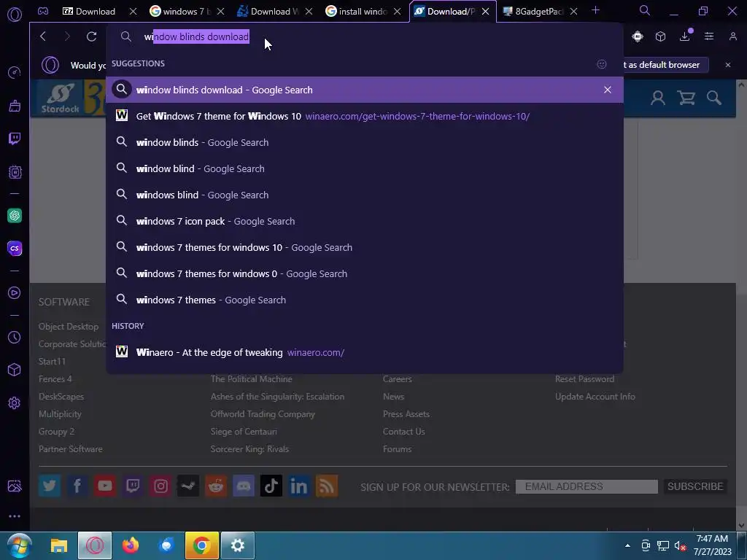Open the extensions cube toolbar icon

click(660, 36)
